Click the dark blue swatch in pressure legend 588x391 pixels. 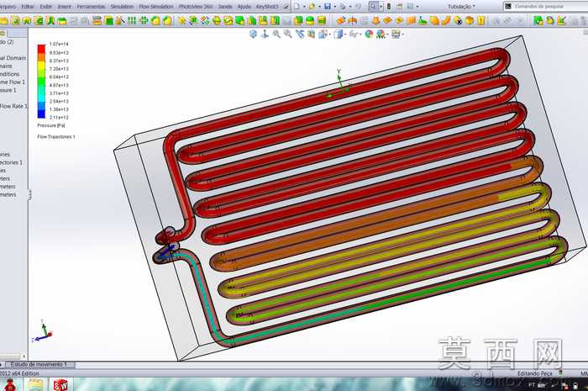[x=41, y=114]
